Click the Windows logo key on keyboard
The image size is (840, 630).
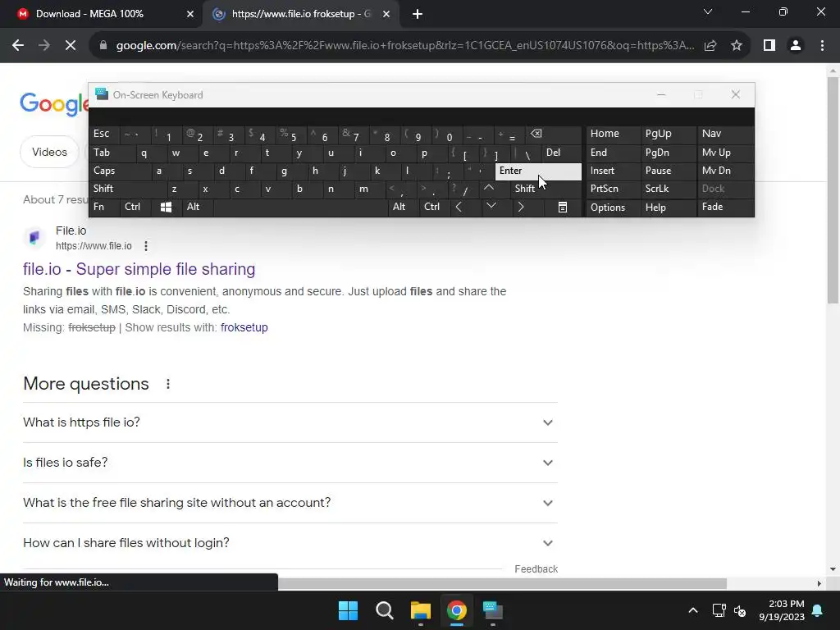166,207
